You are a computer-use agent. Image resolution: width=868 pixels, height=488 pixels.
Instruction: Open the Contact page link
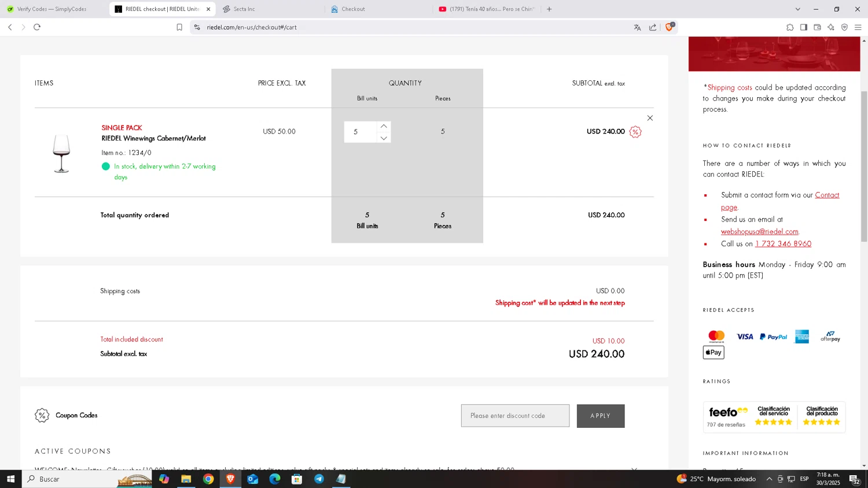[780, 201]
